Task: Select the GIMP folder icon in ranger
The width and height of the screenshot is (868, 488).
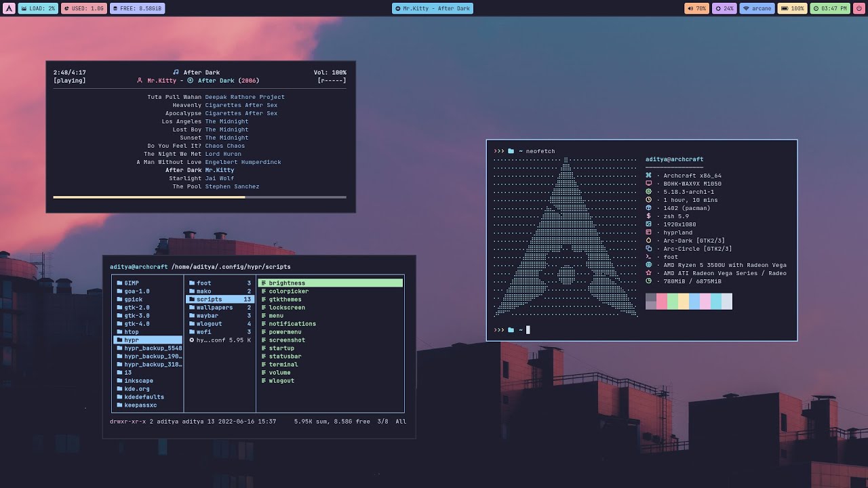Action: coord(119,283)
